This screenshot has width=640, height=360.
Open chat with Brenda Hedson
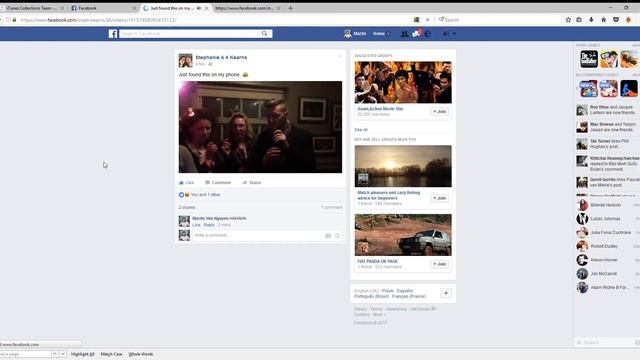coord(607,205)
